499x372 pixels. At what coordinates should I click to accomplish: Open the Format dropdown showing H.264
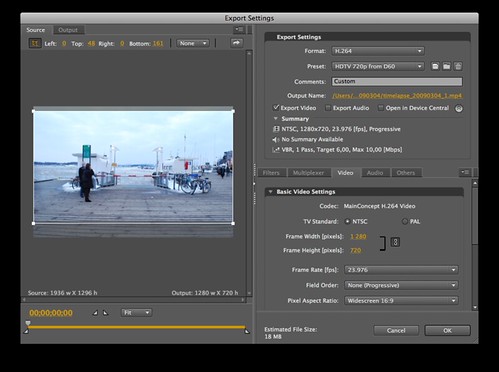(x=378, y=51)
